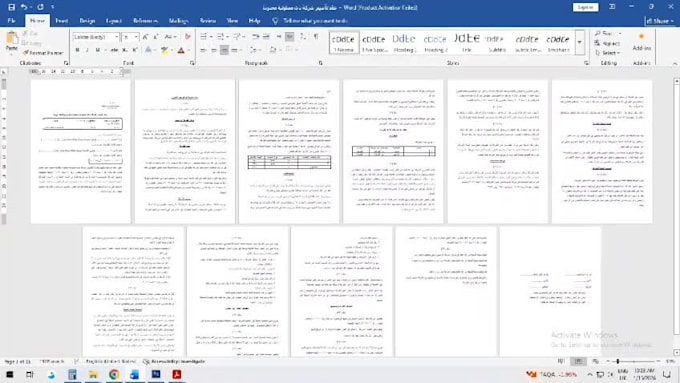The width and height of the screenshot is (680, 383).
Task: Apply yellow text highlight color
Action: click(x=164, y=50)
